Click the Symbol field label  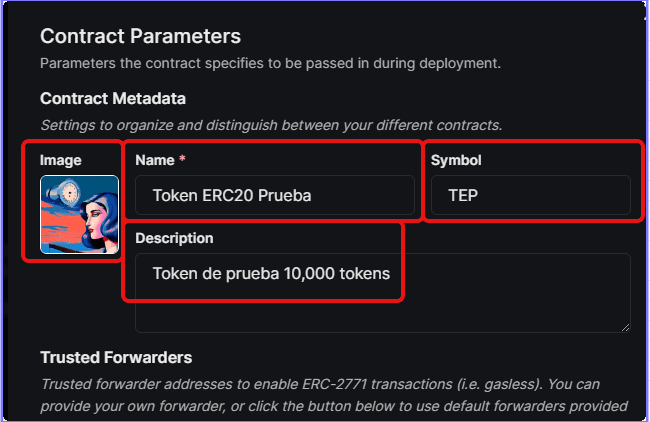tap(456, 160)
